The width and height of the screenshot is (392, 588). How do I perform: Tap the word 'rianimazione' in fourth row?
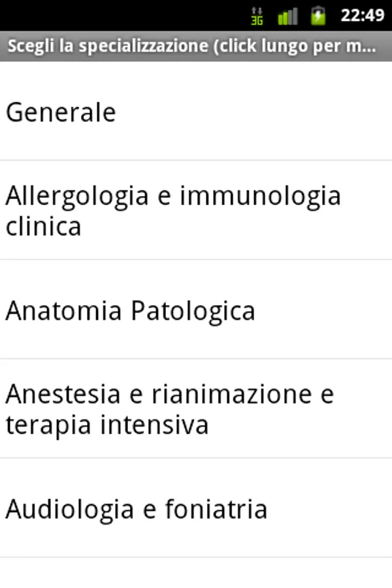click(231, 394)
